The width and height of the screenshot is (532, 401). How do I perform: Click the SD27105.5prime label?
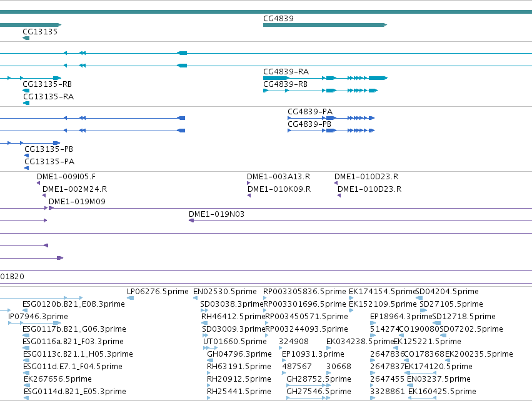(x=451, y=304)
